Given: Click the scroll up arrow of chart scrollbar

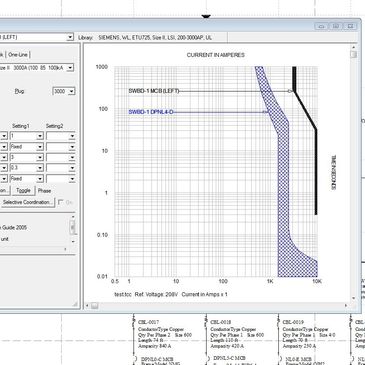Looking at the screenshot, I should tap(353, 47).
